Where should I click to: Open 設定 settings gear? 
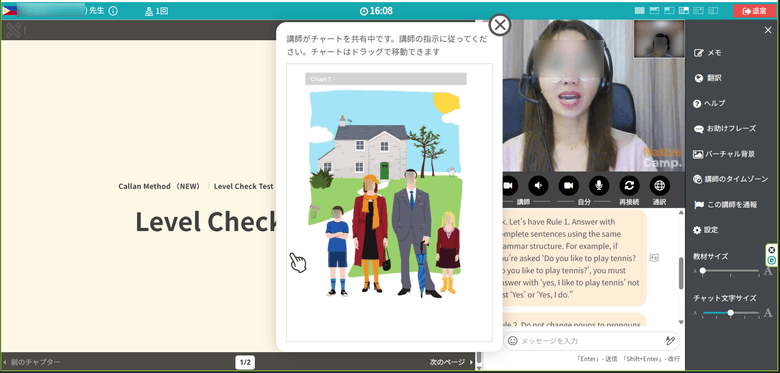(705, 230)
